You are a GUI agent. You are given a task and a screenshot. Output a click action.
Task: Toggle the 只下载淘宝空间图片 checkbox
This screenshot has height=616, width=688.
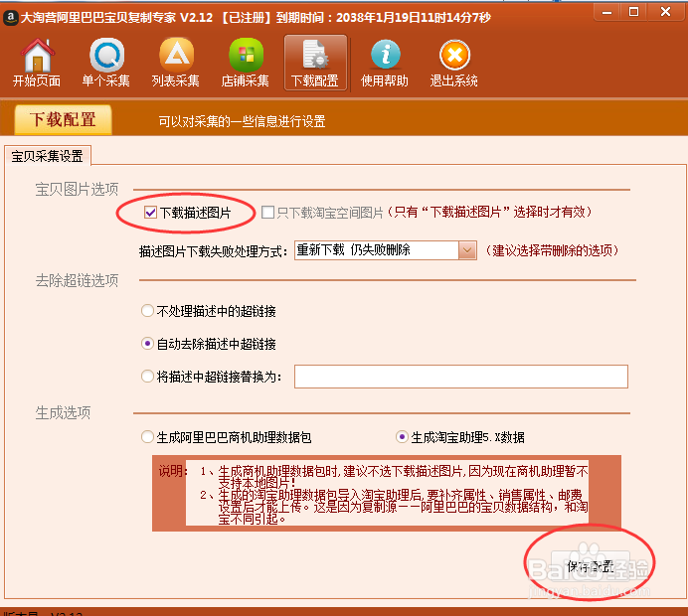(267, 213)
